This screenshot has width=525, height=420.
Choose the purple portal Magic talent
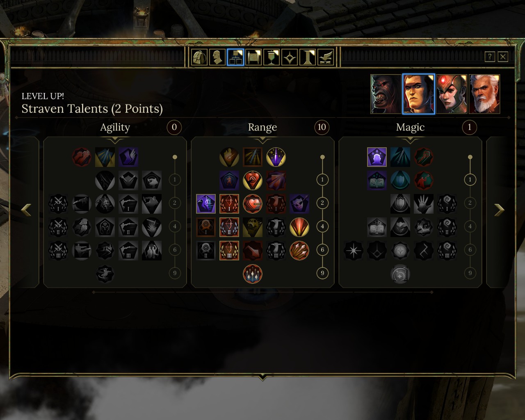click(x=377, y=157)
